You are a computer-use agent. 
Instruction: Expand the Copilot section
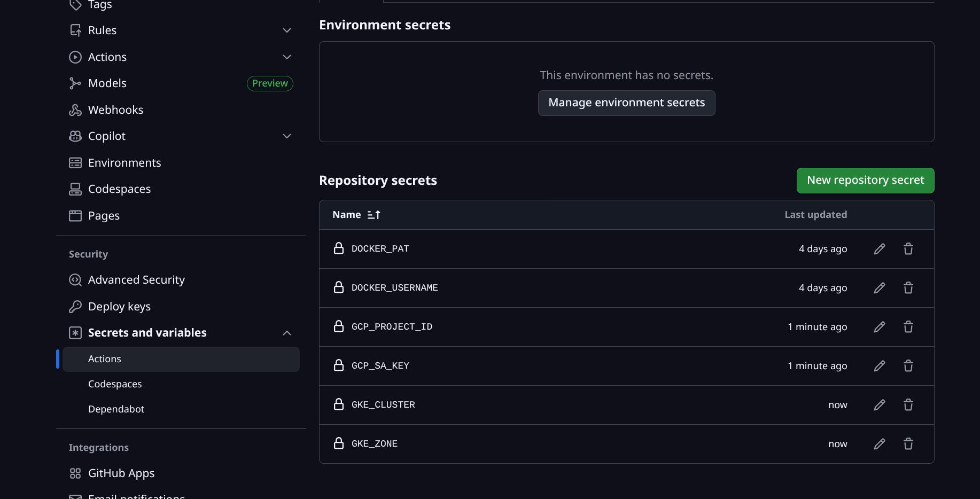click(x=287, y=136)
